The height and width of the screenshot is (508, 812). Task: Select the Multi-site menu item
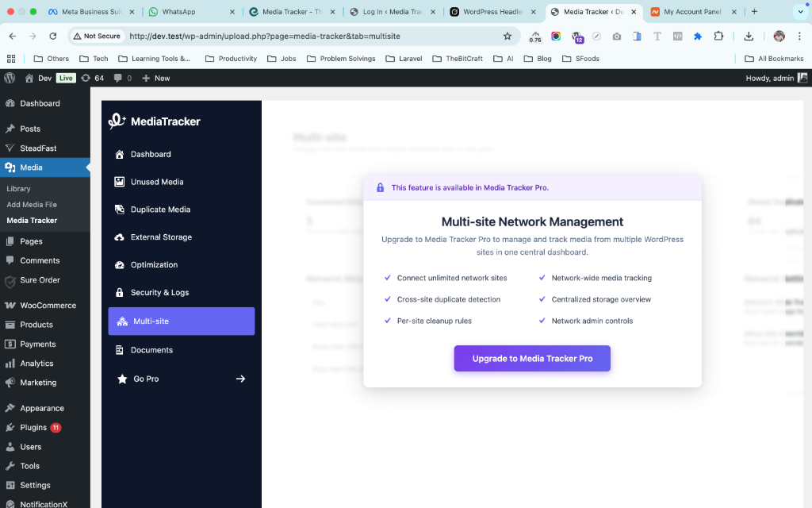182,321
